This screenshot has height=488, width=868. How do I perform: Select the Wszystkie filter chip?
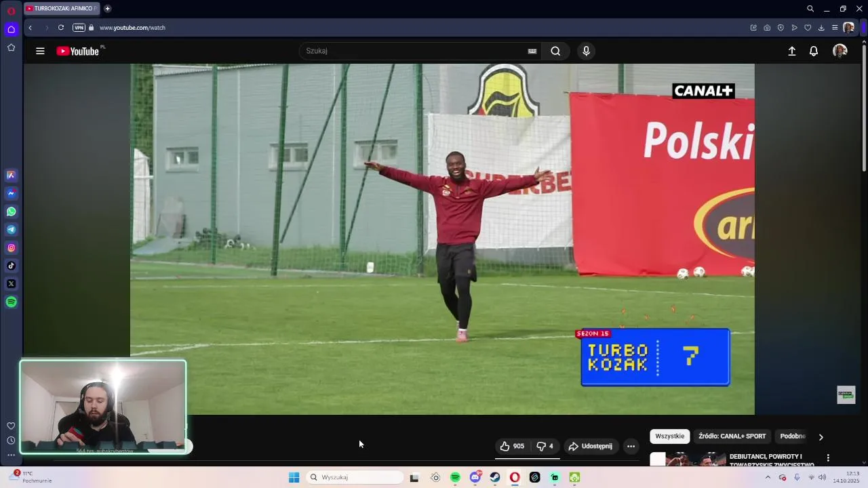pyautogui.click(x=670, y=436)
